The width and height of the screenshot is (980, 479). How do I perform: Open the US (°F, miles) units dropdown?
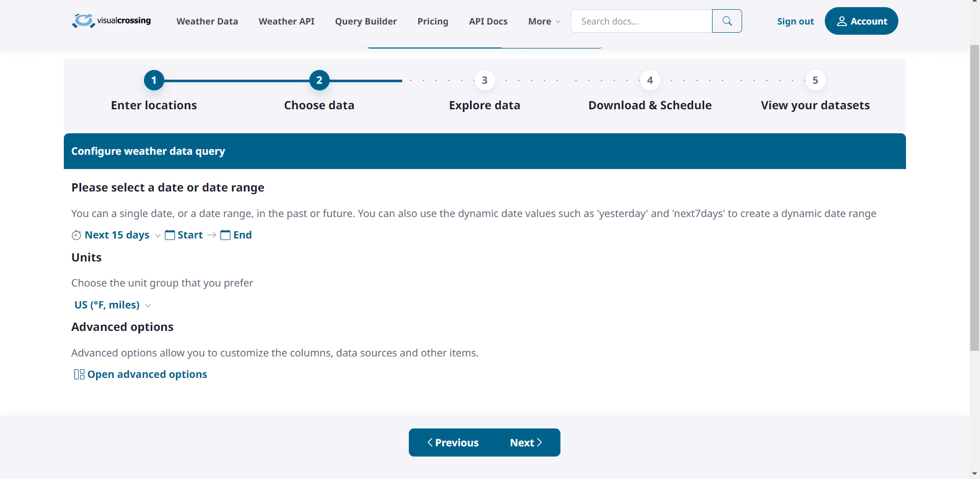112,305
